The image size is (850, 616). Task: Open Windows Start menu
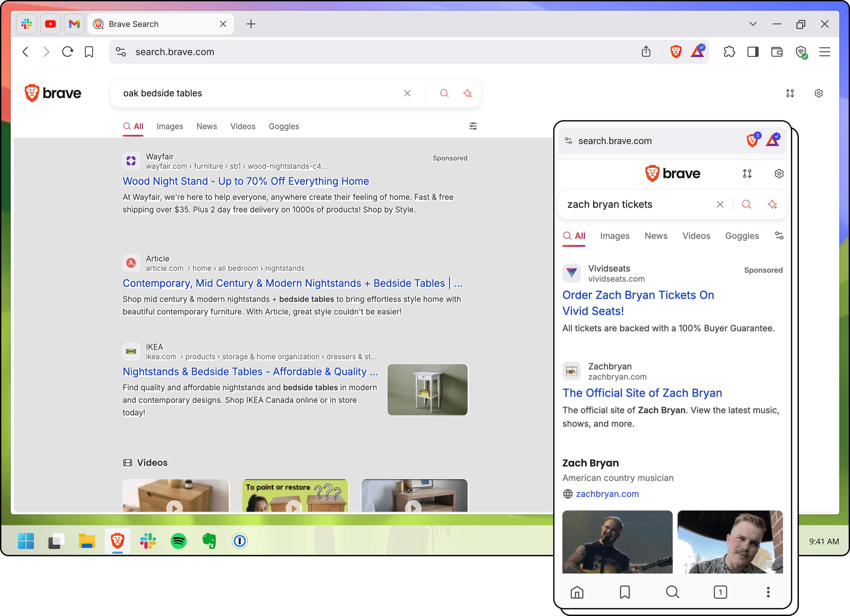[x=26, y=541]
